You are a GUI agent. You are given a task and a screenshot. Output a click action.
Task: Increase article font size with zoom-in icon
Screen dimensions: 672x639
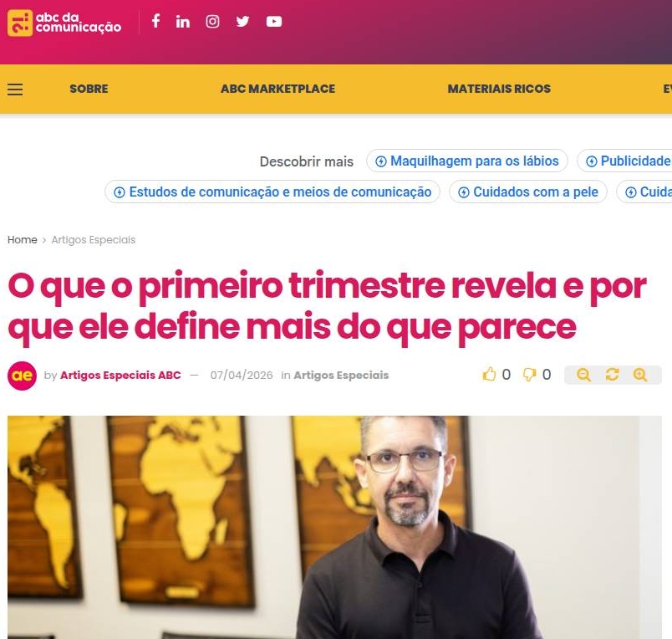640,375
